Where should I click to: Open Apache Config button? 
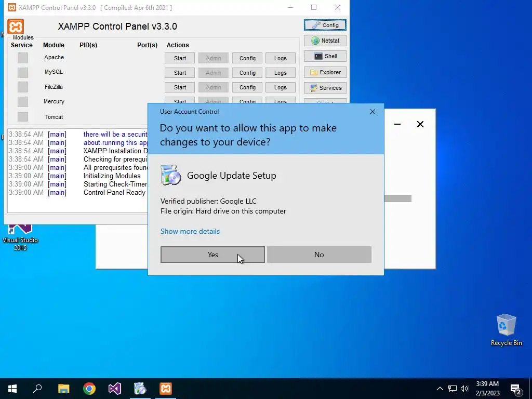[x=247, y=58]
